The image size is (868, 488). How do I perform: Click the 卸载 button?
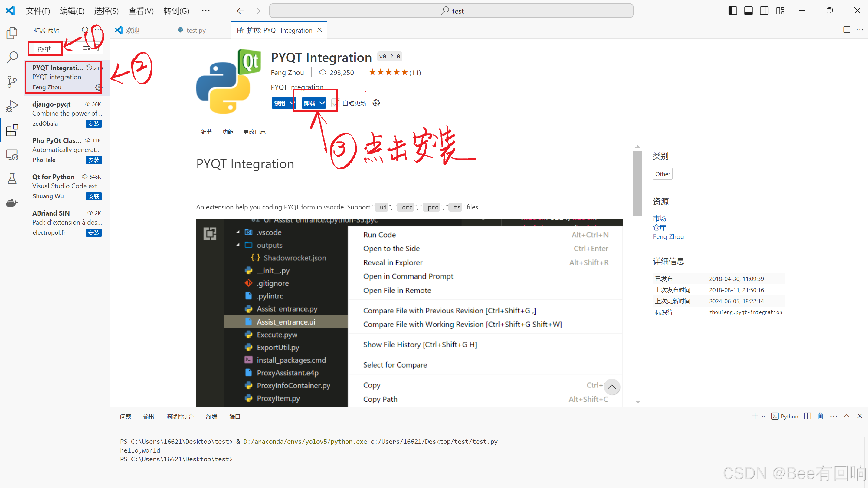[310, 103]
